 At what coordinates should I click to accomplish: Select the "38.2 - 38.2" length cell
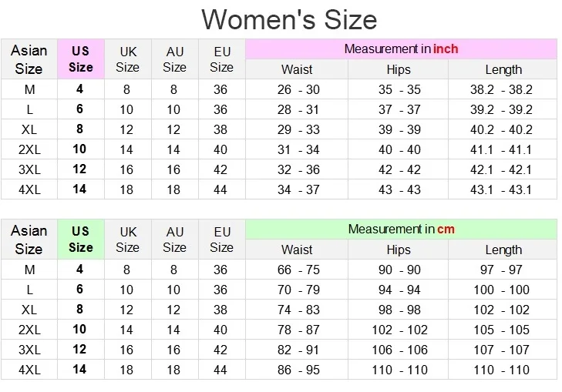(x=501, y=89)
